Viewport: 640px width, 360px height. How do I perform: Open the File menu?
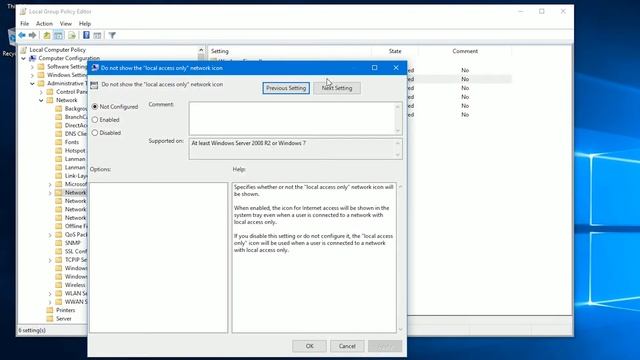pos(24,24)
